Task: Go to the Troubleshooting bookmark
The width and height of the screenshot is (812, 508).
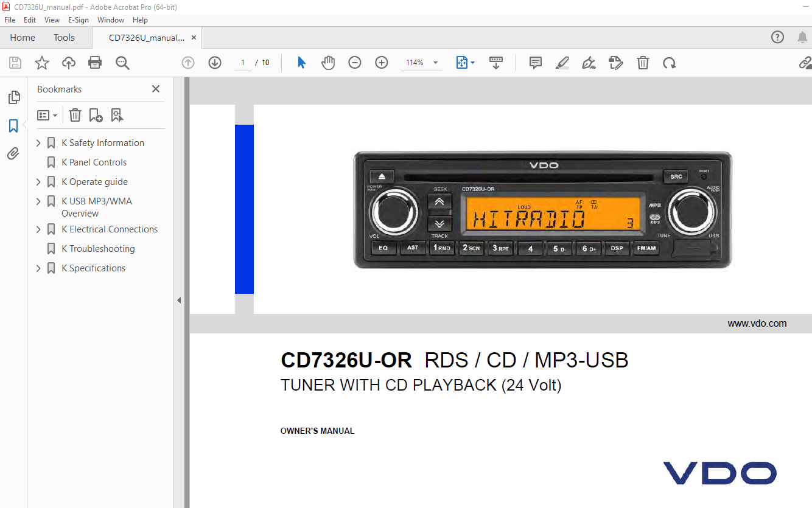Action: click(x=98, y=249)
